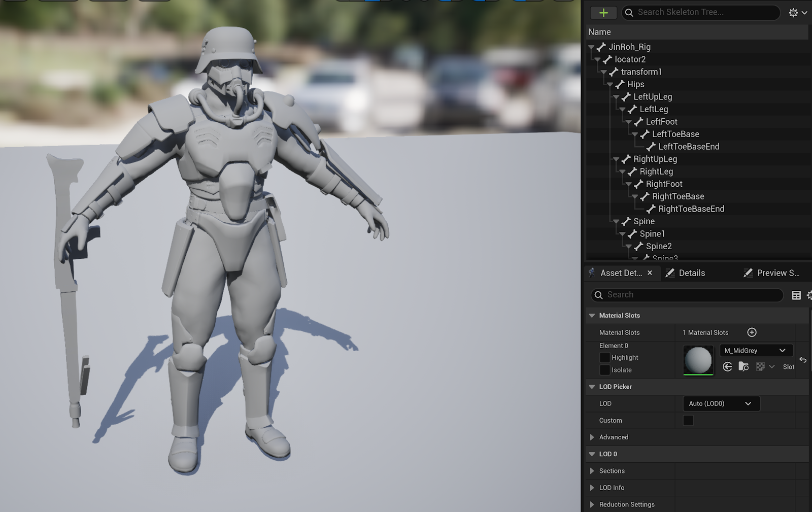Viewport: 812px width, 512px height.
Task: Click the bone icon next to LeftFoot
Action: pos(638,121)
